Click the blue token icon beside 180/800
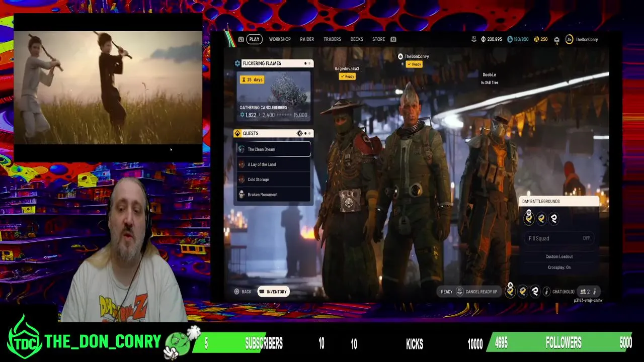644x362 pixels. tap(510, 39)
